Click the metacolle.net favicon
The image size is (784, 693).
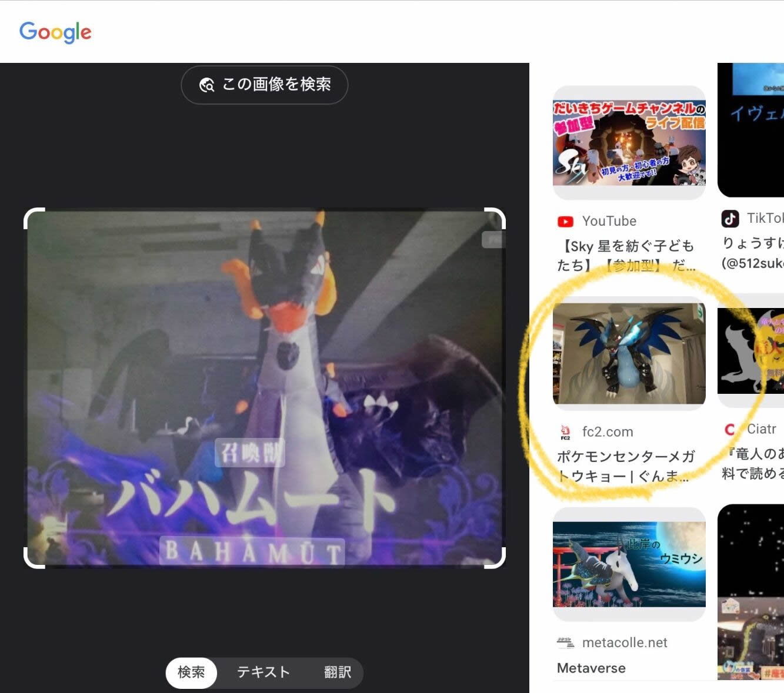[565, 642]
